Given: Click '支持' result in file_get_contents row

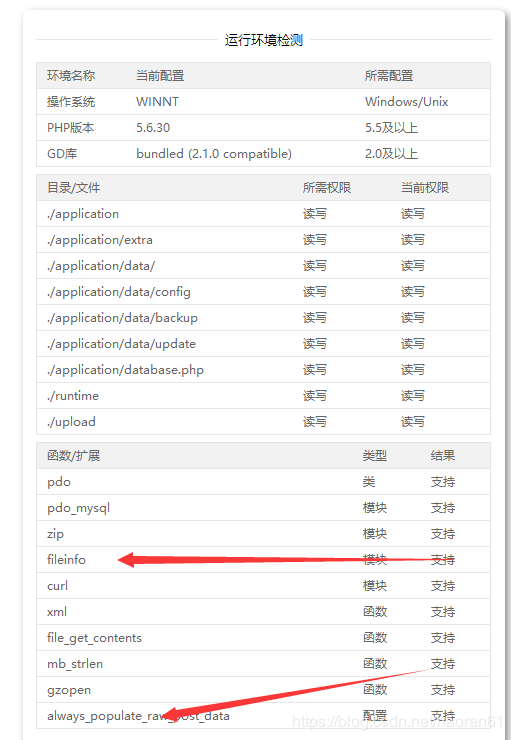Looking at the screenshot, I should click(443, 638).
